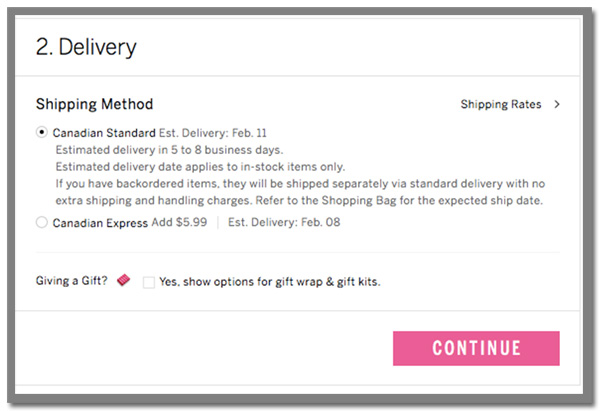
Task: Click the pink CONTINUE button
Action: [x=476, y=348]
